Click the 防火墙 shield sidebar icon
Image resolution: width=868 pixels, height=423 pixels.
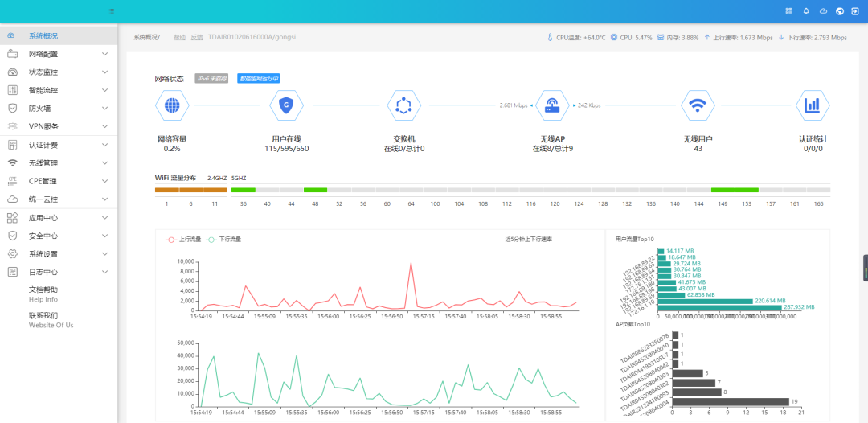pos(13,108)
